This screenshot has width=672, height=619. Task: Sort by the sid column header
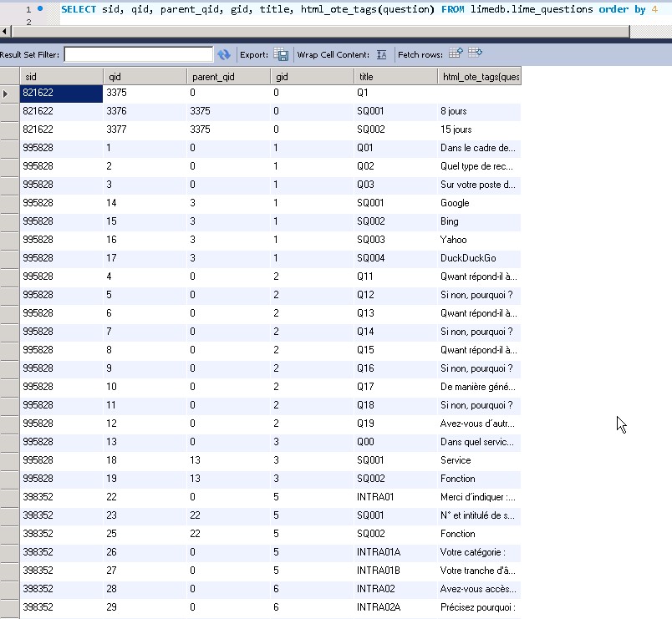coord(60,76)
